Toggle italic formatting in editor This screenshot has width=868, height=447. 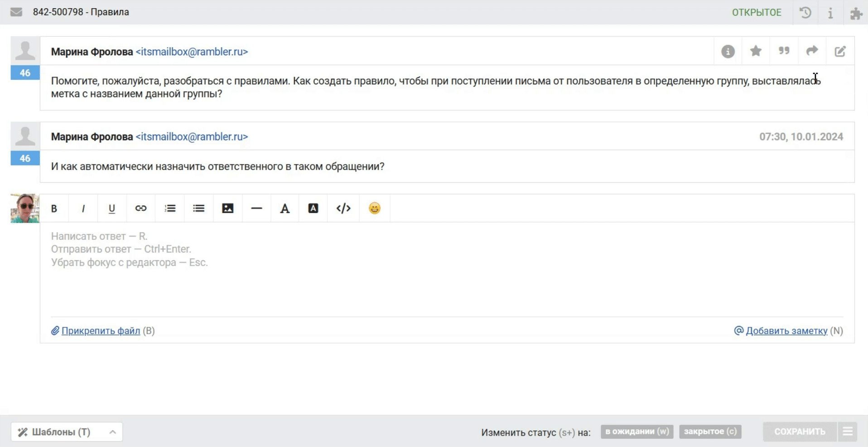[83, 209]
